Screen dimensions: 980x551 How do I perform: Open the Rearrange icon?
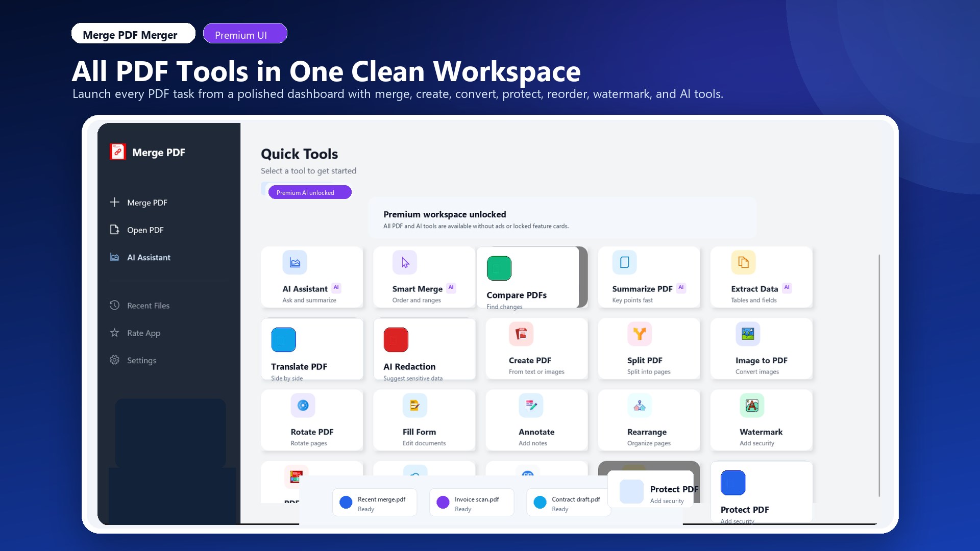coord(640,405)
